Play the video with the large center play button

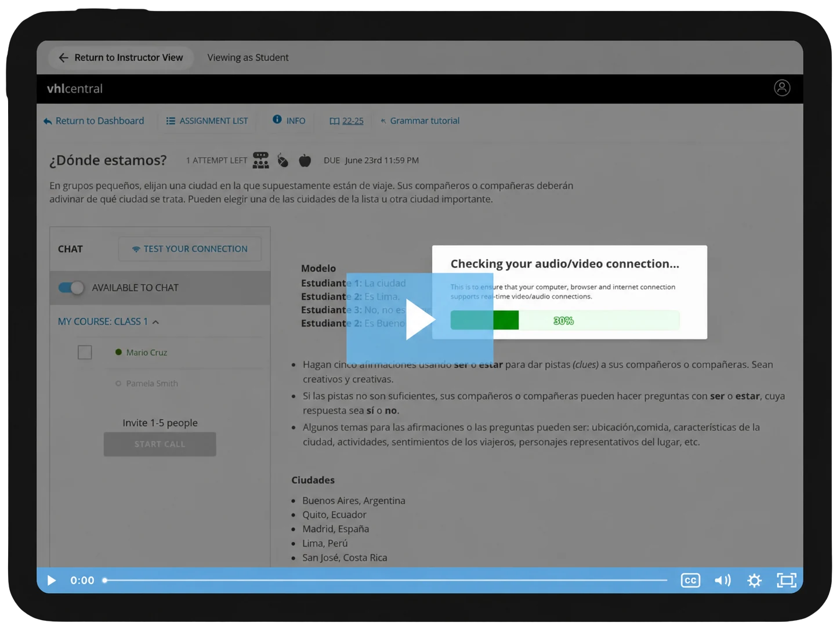(x=420, y=319)
